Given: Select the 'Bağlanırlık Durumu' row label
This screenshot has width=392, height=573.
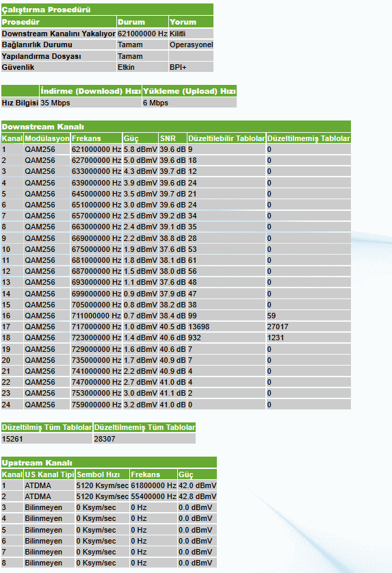Looking at the screenshot, I should (x=58, y=44).
